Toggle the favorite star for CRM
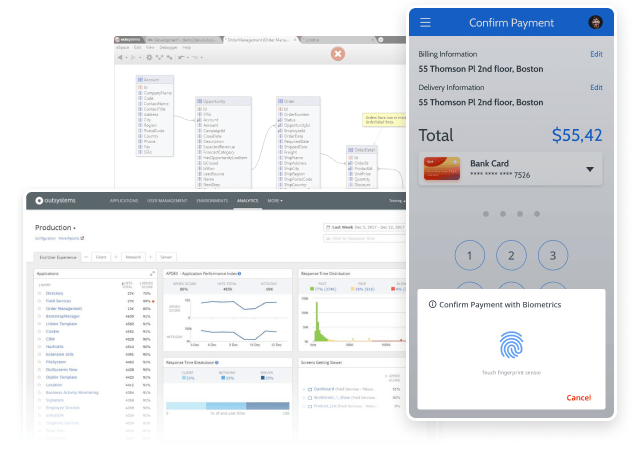 point(39,339)
